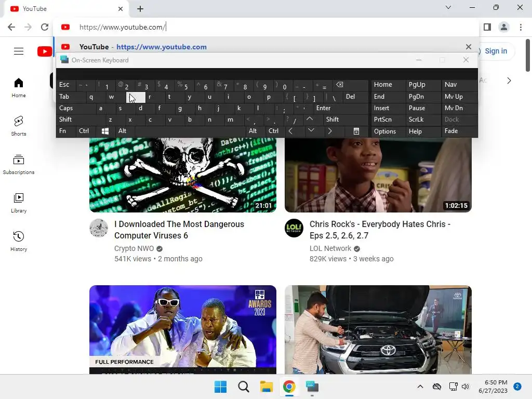Open Library in the YouTube sidebar

(19, 203)
